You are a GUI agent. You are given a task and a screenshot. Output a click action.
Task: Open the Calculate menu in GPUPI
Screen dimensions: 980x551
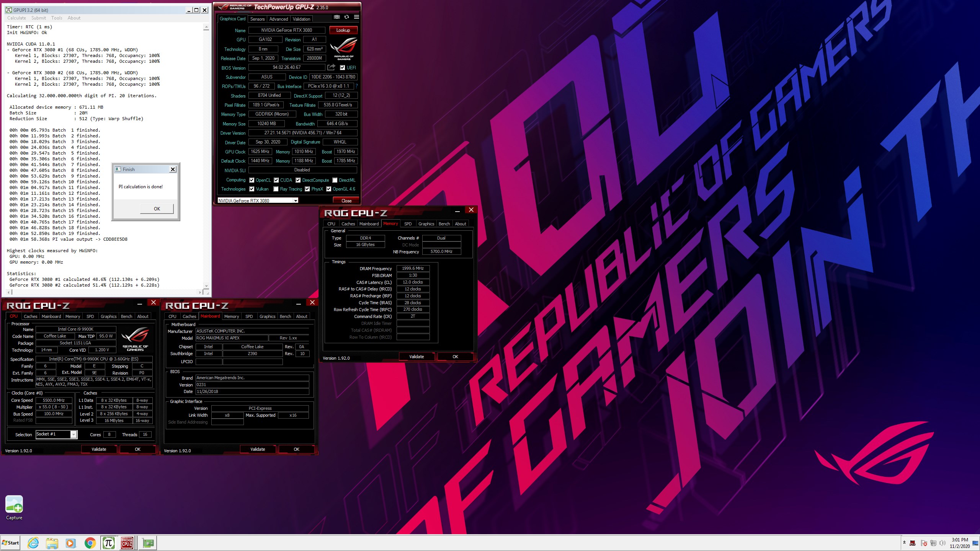pyautogui.click(x=16, y=18)
